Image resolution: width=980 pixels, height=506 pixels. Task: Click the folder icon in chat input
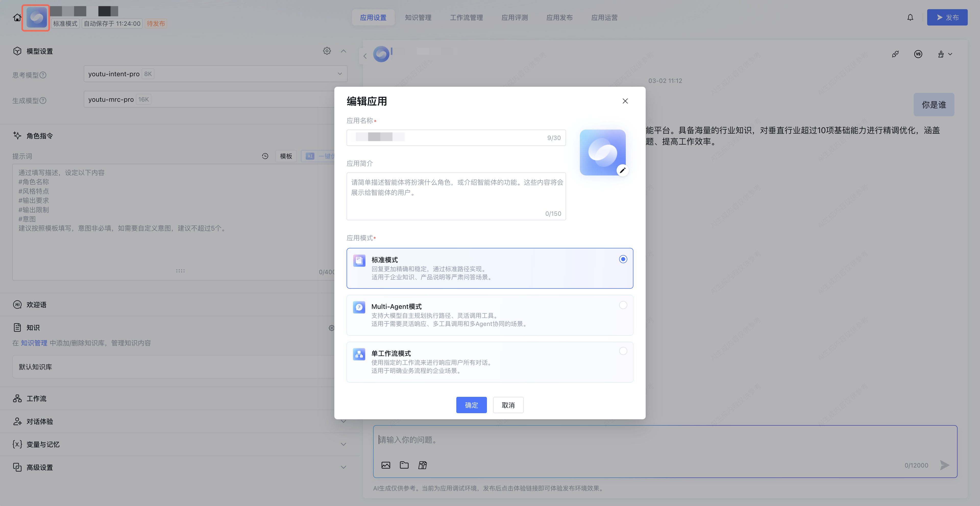[x=404, y=465]
